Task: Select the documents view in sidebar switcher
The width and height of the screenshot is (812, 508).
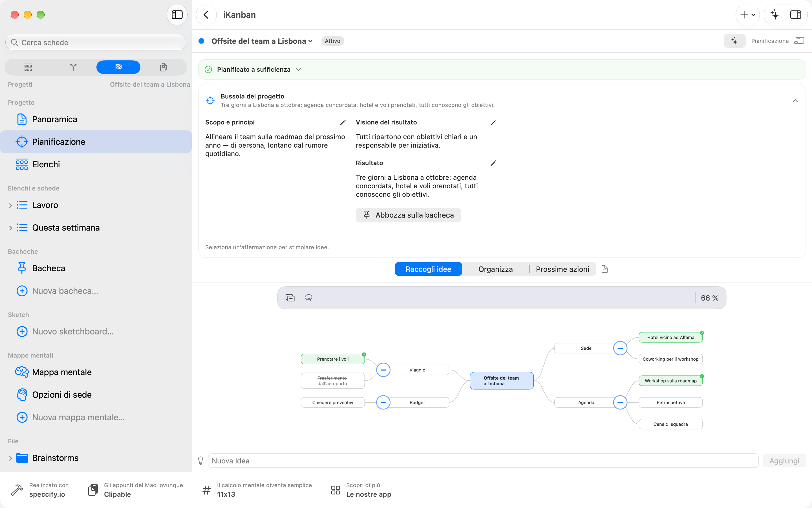Action: [x=164, y=67]
